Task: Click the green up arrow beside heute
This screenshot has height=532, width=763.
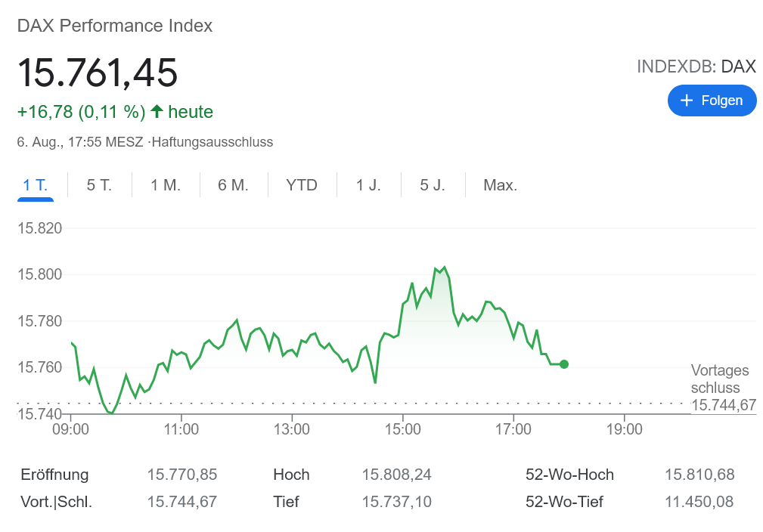Action: 157,112
